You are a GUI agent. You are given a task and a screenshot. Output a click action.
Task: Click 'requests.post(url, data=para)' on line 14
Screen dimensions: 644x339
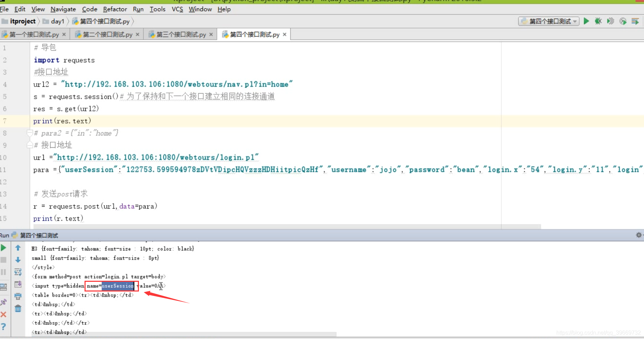pos(103,206)
